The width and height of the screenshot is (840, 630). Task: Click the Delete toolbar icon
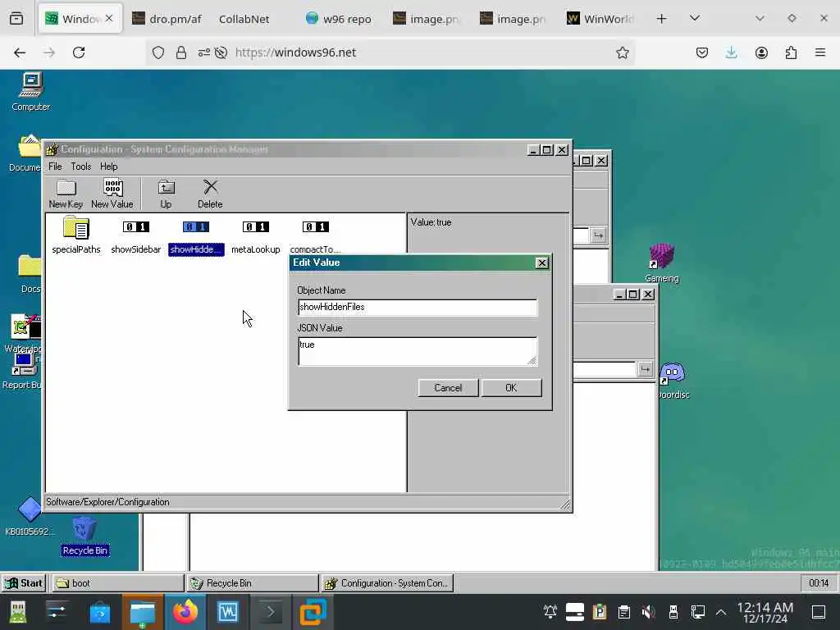coord(210,194)
